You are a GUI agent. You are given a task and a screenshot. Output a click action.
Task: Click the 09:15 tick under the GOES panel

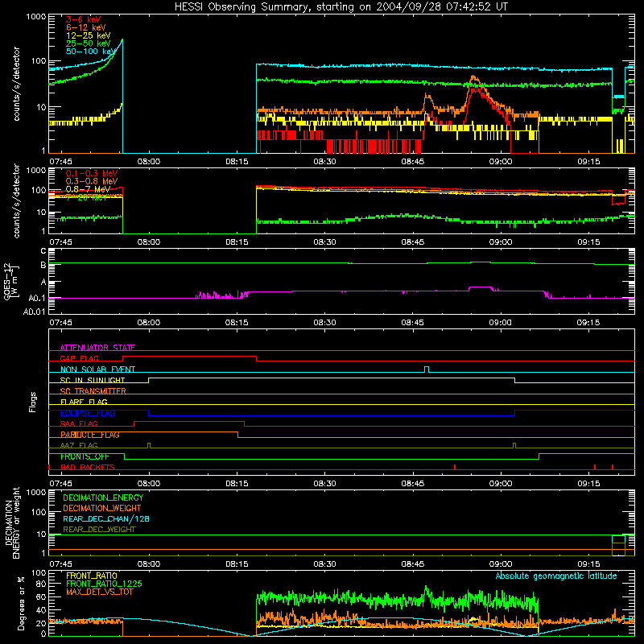pyautogui.click(x=588, y=323)
